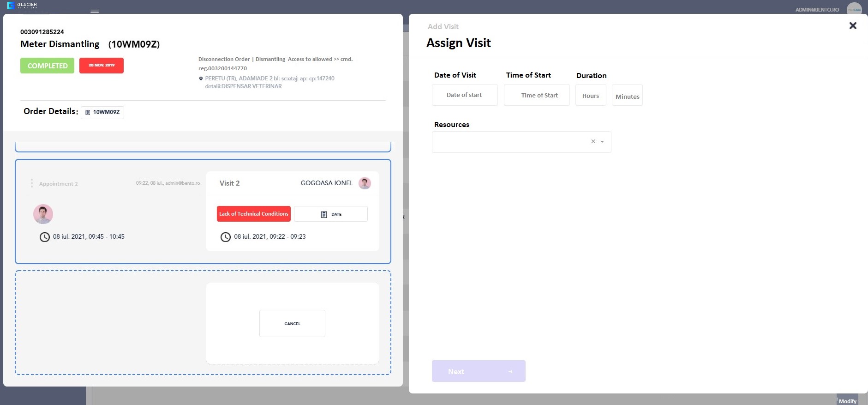
Task: Open the Date of start picker
Action: coord(464,95)
